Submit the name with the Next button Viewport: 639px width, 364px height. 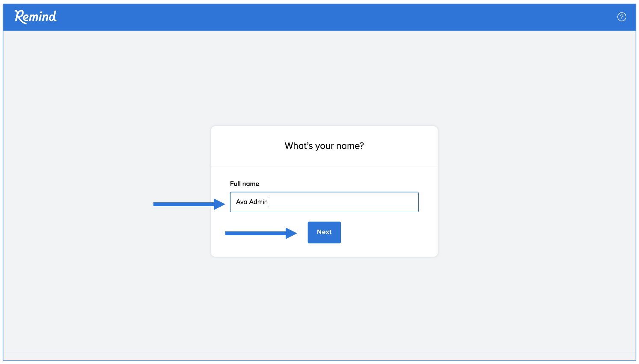point(324,232)
